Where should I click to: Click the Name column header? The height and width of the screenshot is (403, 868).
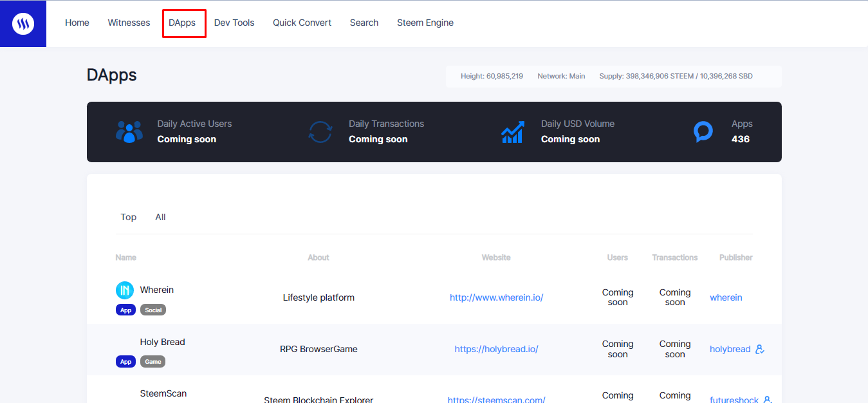pyautogui.click(x=126, y=258)
